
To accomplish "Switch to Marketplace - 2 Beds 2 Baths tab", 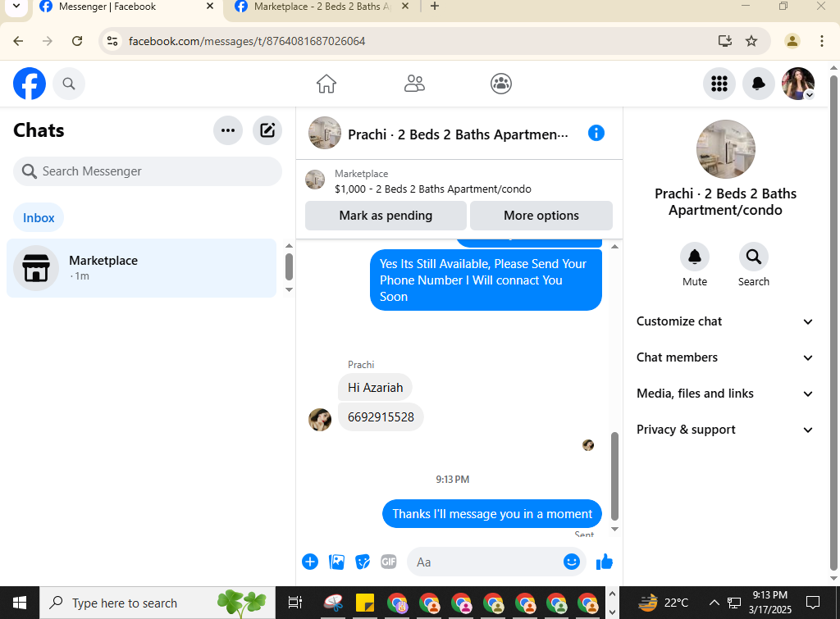I will (x=322, y=7).
